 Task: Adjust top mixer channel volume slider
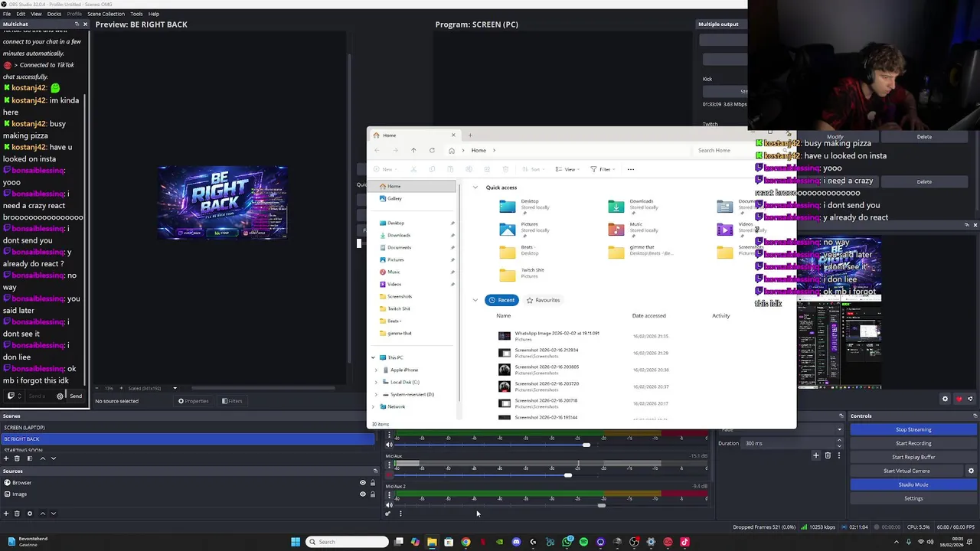586,445
